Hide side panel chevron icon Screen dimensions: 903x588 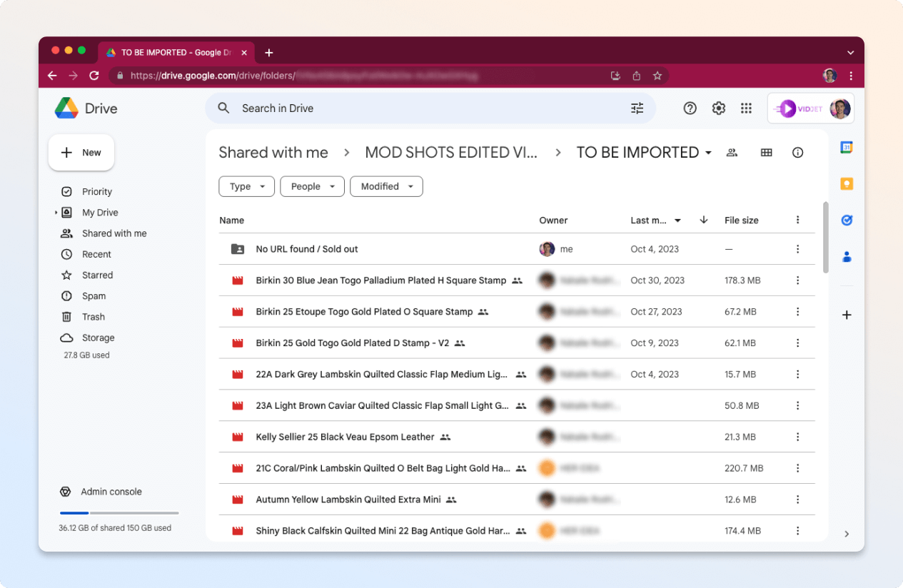coord(847,534)
